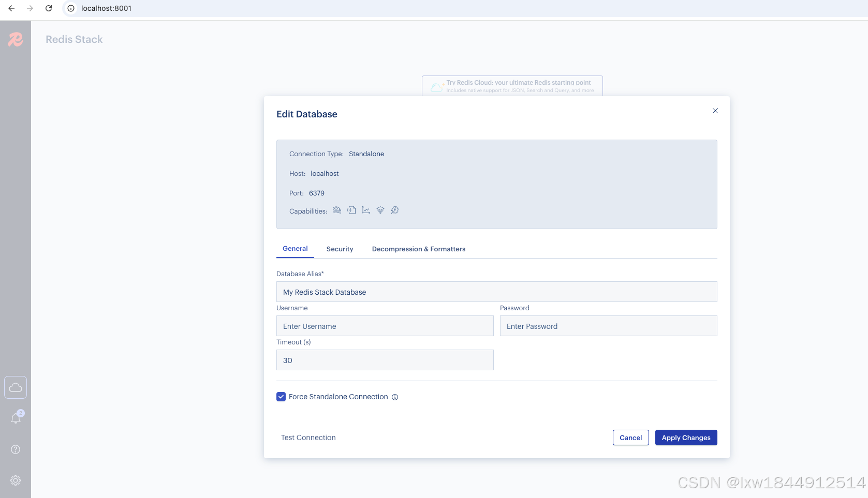This screenshot has width=868, height=498.
Task: Click the Connection Type value Standalone
Action: coord(366,154)
